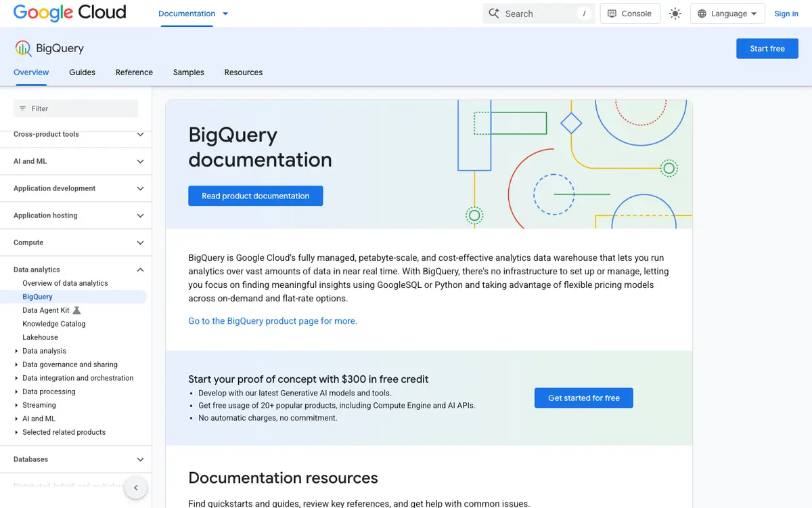Toggle the light/dark theme sun icon
The height and width of the screenshot is (508, 812).
click(x=675, y=14)
